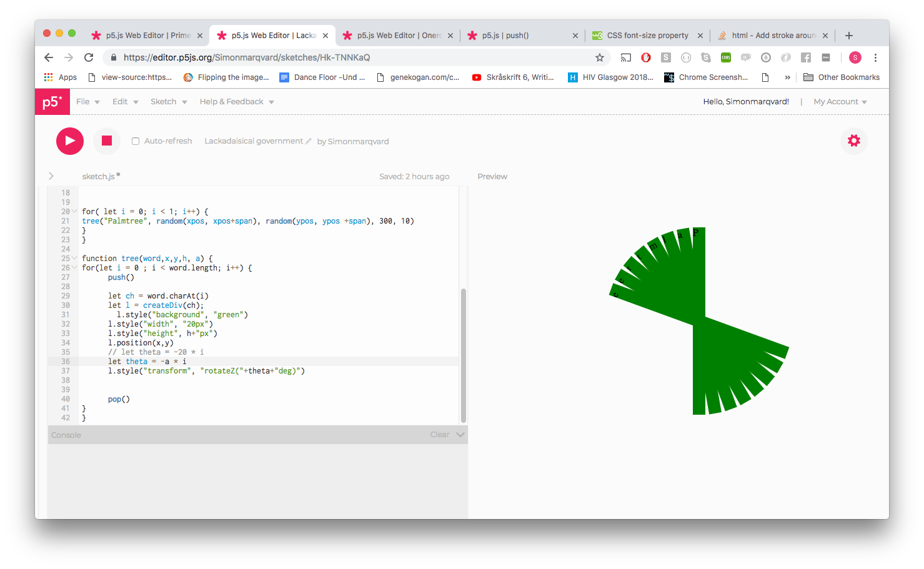This screenshot has width=924, height=569.
Task: Enable the Auto-refresh checkbox
Action: tap(136, 141)
